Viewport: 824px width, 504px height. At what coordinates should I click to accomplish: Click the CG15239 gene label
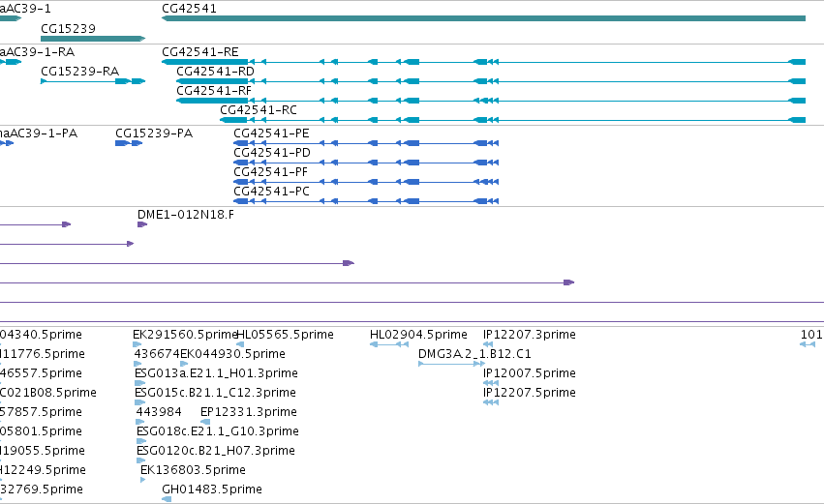point(69,28)
